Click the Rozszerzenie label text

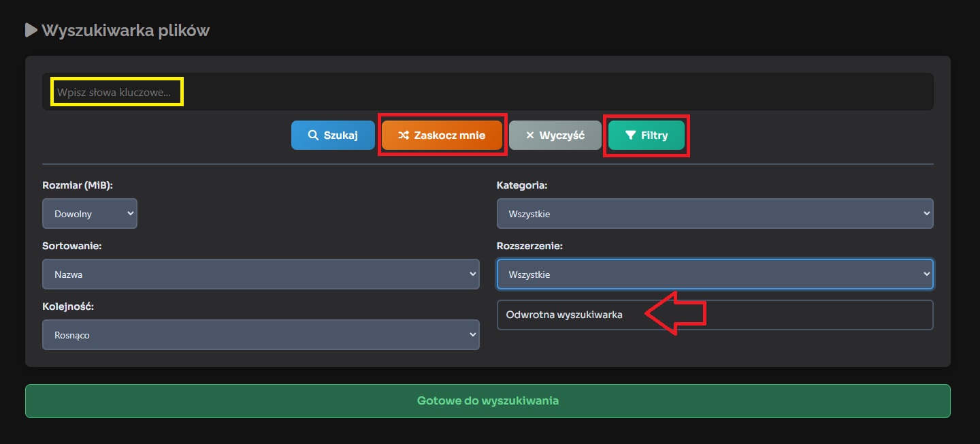(529, 246)
